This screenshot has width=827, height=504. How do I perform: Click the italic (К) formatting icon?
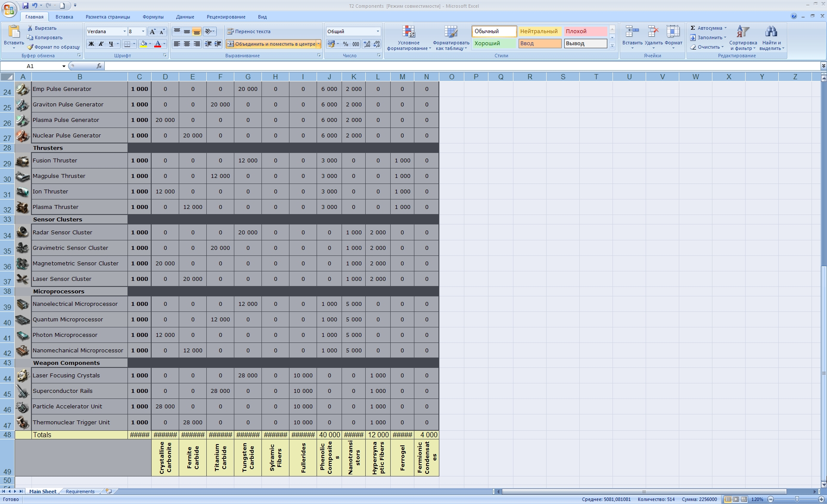coord(101,44)
